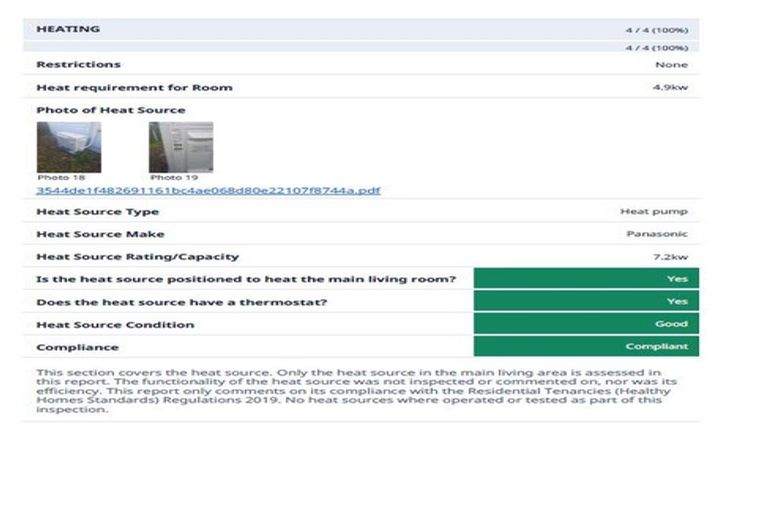Click the Heat Source Make label

[100, 234]
